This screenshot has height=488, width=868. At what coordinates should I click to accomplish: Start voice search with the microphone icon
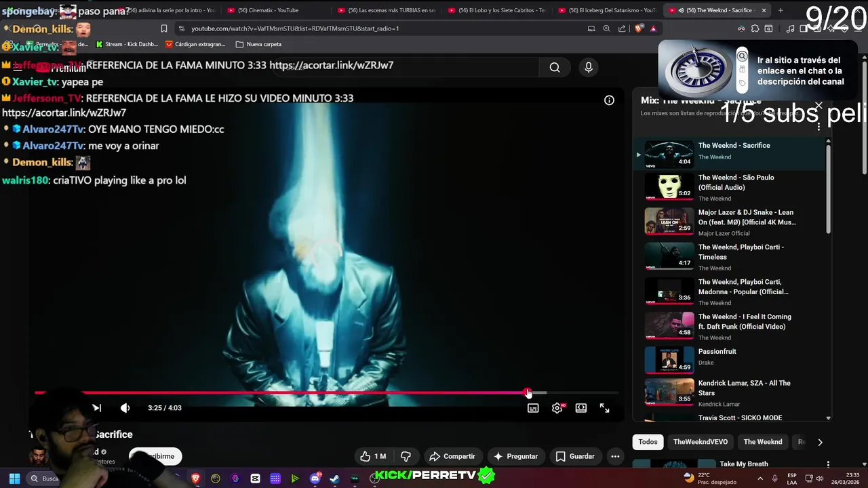[x=589, y=67]
